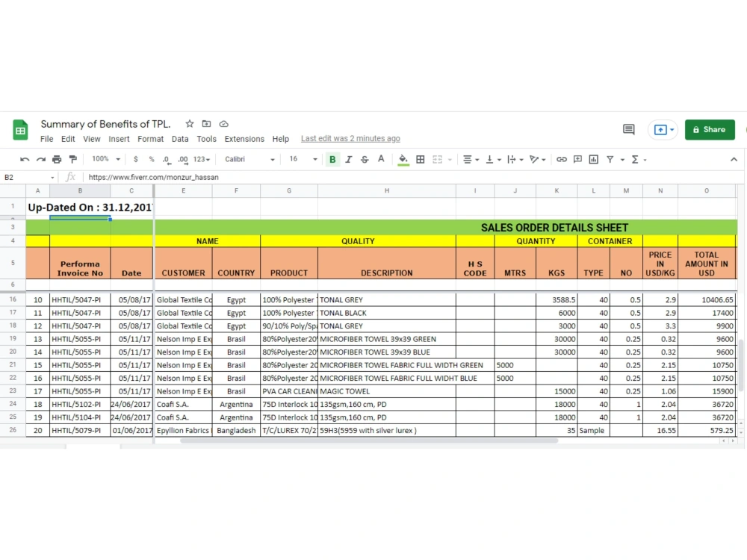Open the text color picker

click(x=381, y=159)
